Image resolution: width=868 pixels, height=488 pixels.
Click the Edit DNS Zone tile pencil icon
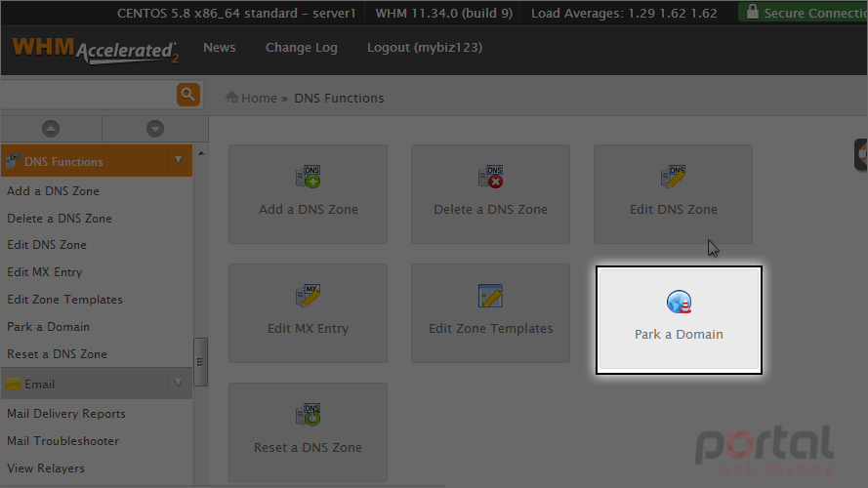tap(673, 177)
